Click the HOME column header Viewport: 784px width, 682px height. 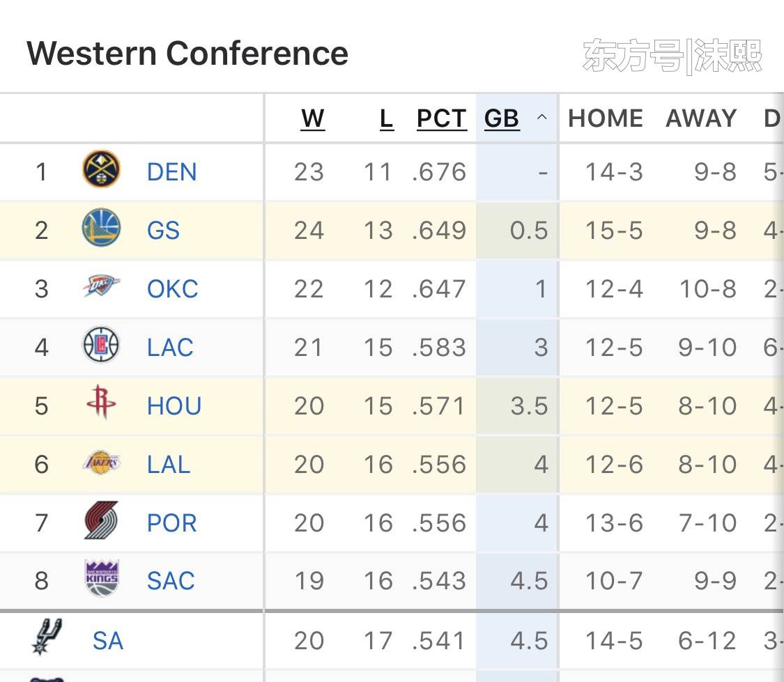605,119
